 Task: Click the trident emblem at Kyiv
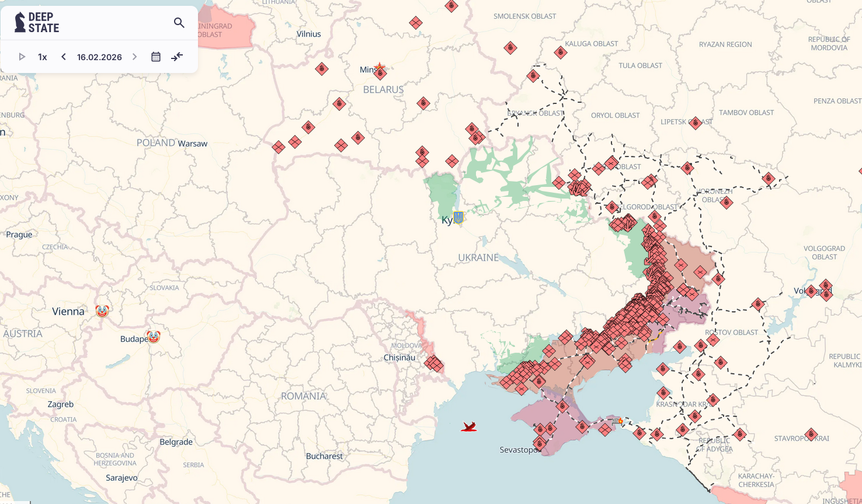point(458,217)
